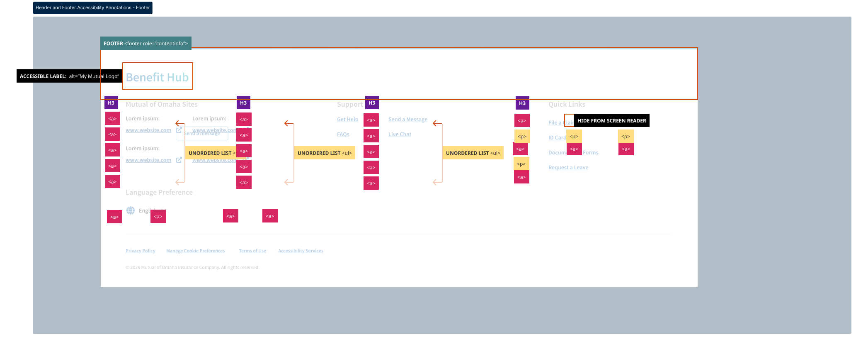Open the Privacy Policy link
This screenshot has height=352, width=868.
point(141,251)
